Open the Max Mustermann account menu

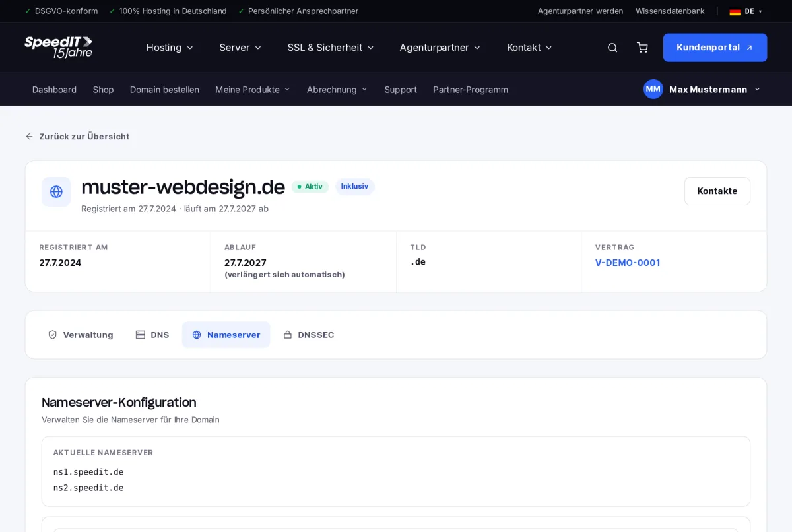pyautogui.click(x=702, y=89)
